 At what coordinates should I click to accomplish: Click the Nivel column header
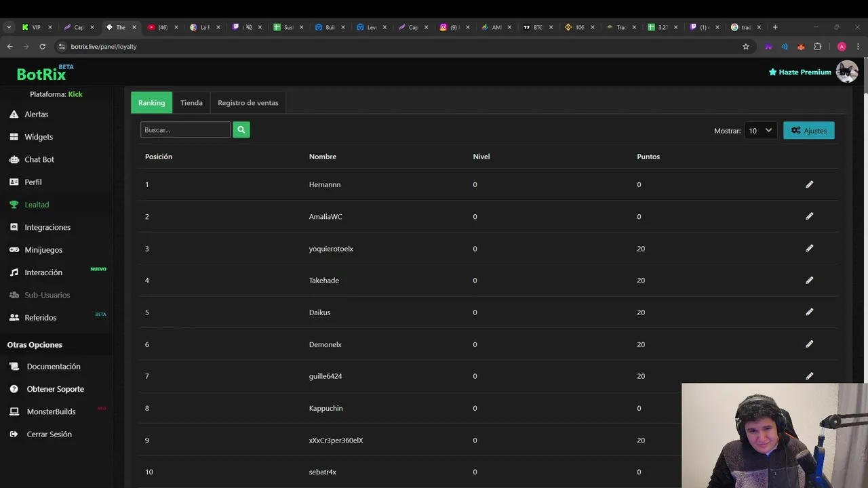click(x=481, y=157)
